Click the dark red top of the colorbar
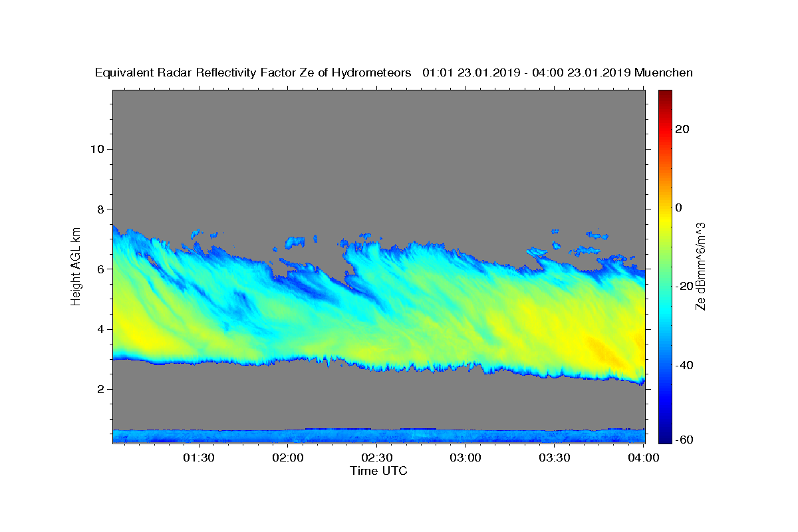Image resolution: width=798 pixels, height=532 pixels. pyautogui.click(x=665, y=95)
